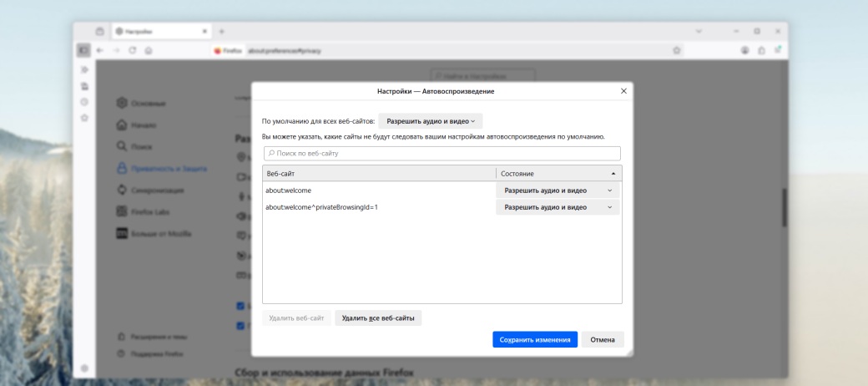Open the new tab plus button
The image size is (868, 386).
[x=223, y=31]
